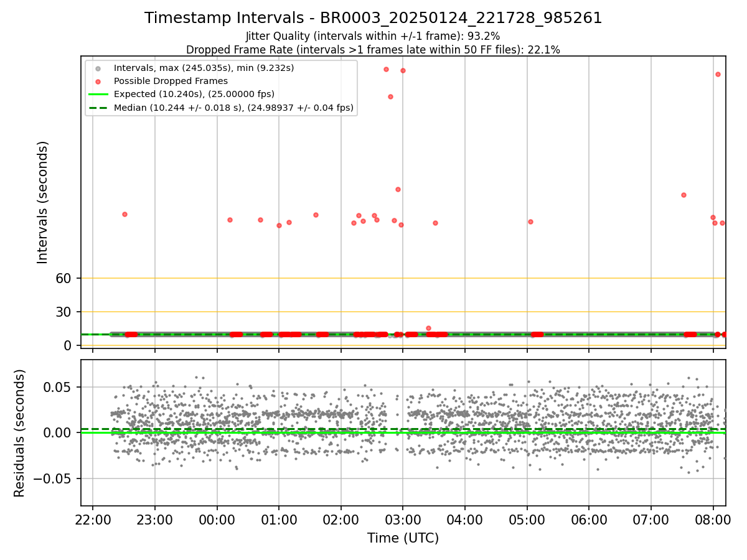Screen dimensions: 747x560
Task: Click the y-axis tick label 60
Action: [x=64, y=278]
